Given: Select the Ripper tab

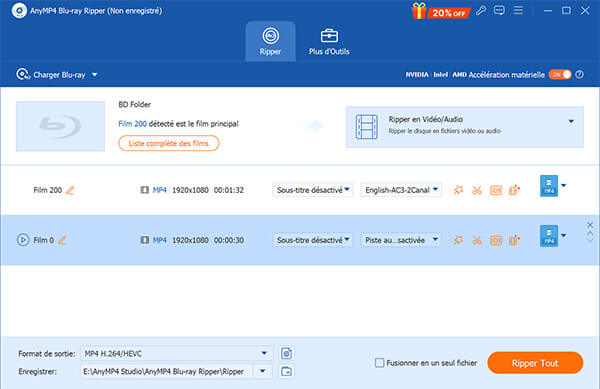Looking at the screenshot, I should (x=271, y=42).
